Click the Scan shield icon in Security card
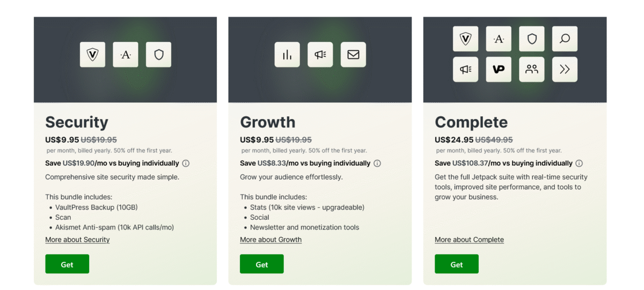 pos(158,55)
